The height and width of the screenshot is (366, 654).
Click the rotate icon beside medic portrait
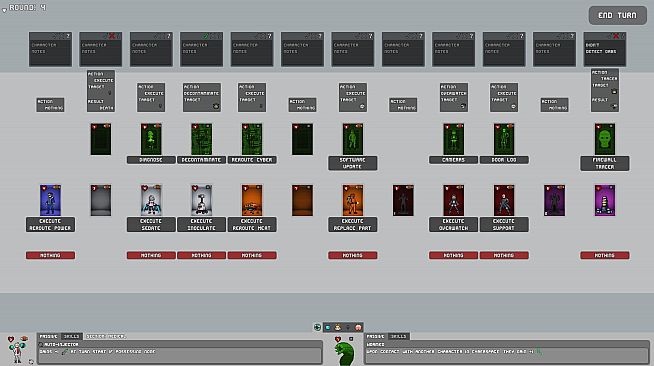(31, 361)
